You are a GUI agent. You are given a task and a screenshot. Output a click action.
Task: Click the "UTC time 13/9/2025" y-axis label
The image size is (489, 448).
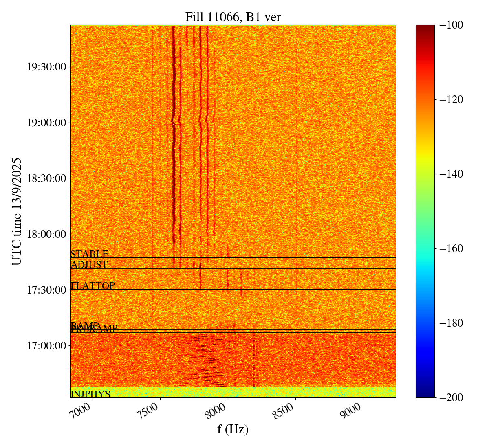pyautogui.click(x=17, y=211)
